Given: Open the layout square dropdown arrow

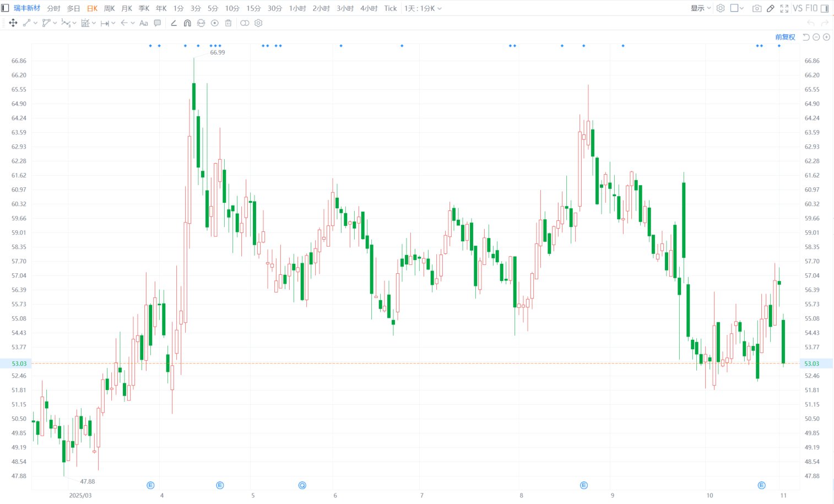Looking at the screenshot, I should click(x=741, y=8).
